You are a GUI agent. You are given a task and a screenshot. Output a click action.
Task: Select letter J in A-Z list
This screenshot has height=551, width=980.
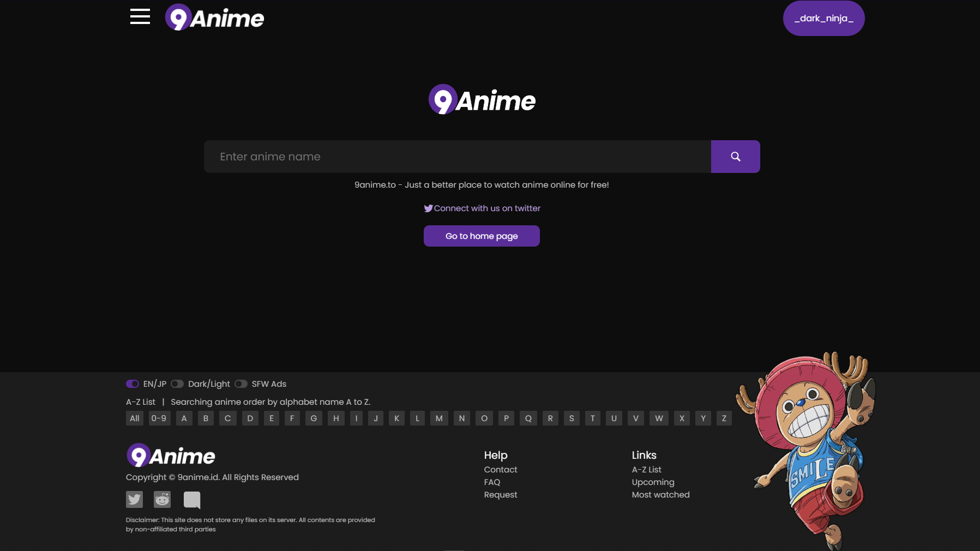tap(376, 418)
